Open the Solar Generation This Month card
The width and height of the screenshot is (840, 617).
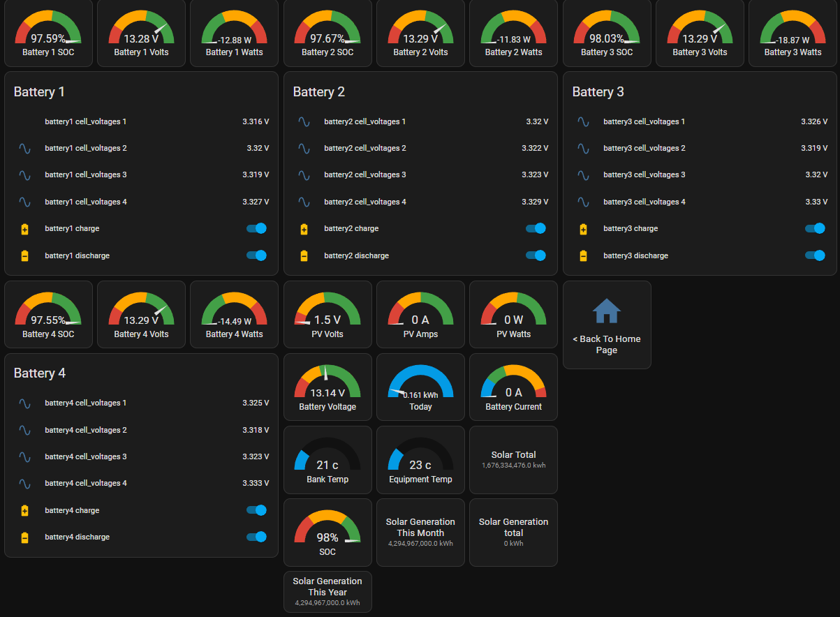pos(420,532)
